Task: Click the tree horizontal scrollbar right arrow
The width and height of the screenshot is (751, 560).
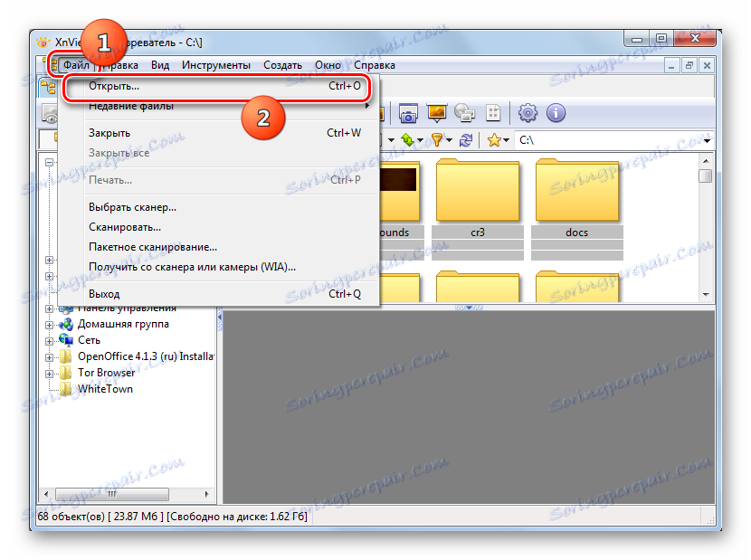Action: (x=207, y=494)
